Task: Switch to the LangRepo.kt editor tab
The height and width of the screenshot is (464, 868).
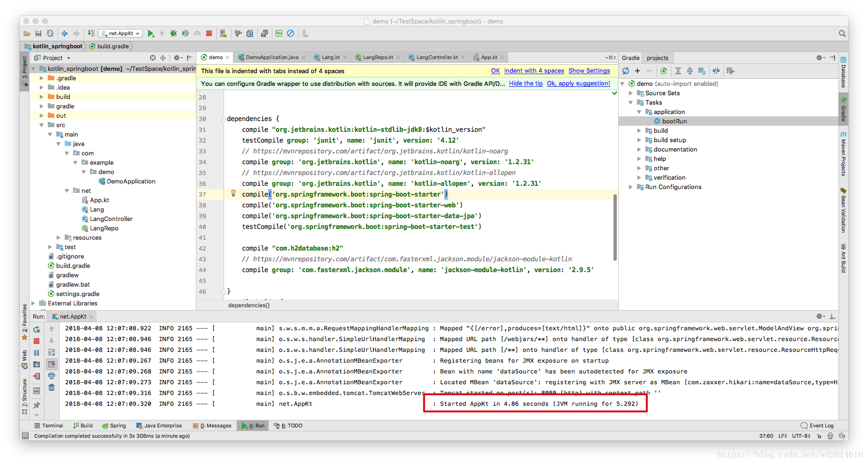Action: (378, 58)
